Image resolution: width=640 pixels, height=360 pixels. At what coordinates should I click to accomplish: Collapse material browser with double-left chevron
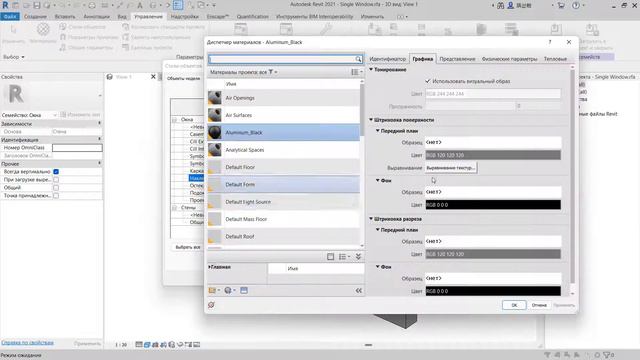[358, 291]
